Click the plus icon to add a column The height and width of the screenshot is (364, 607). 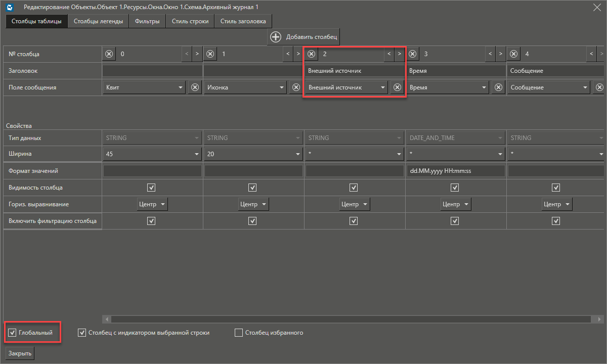(x=276, y=36)
